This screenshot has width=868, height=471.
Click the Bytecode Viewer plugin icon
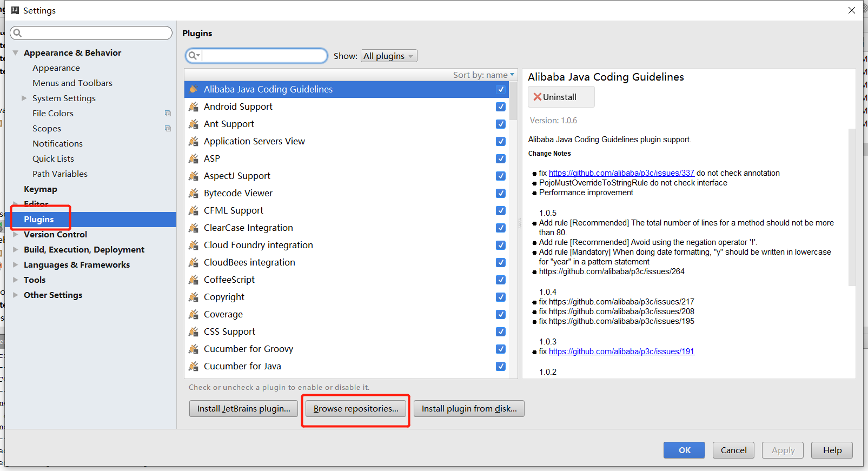[193, 194]
